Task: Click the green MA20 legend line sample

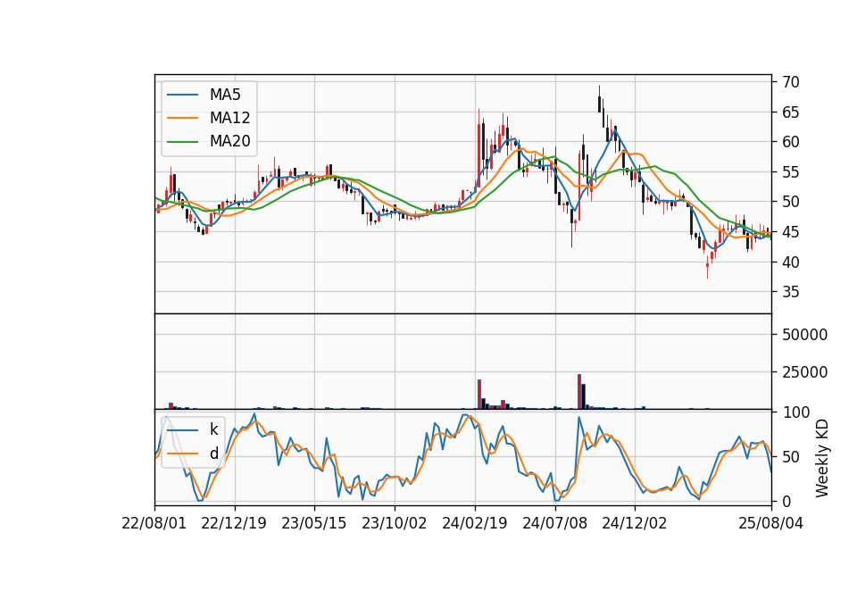Action: [x=182, y=142]
